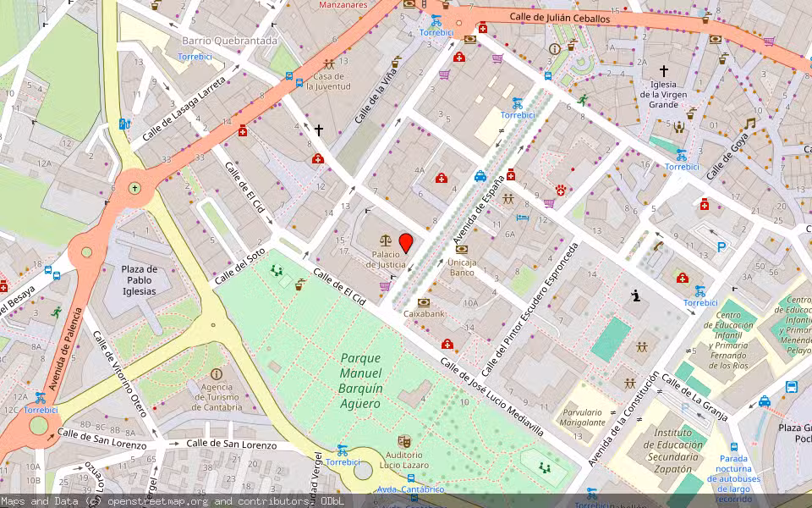
Task: Select the Calle de Vitorino Otero label
Action: tap(121, 373)
